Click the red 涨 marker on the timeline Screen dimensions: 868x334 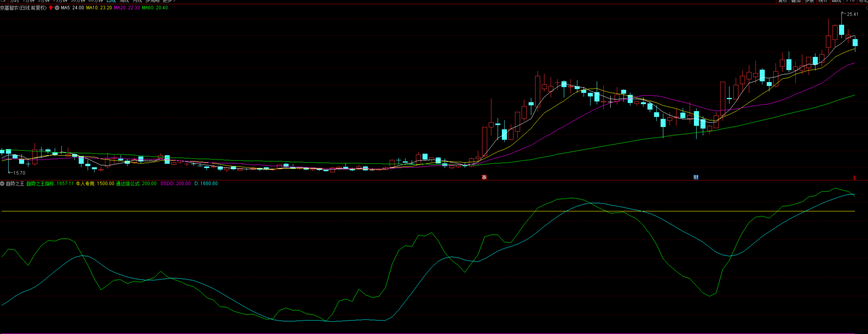coord(484,177)
